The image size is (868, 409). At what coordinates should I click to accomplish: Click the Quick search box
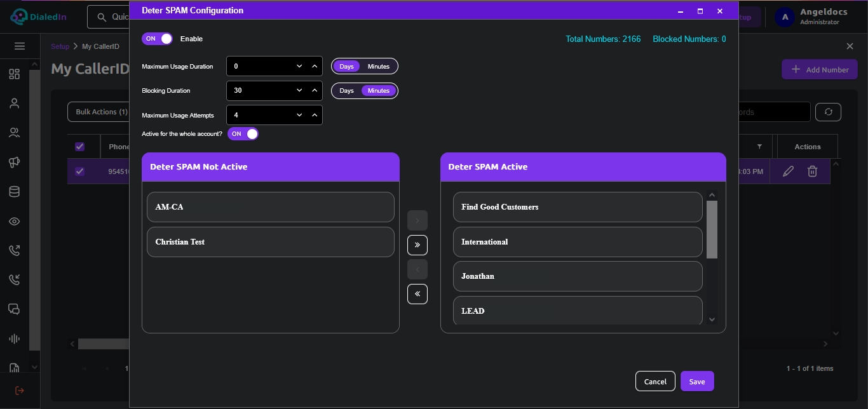[x=109, y=17]
